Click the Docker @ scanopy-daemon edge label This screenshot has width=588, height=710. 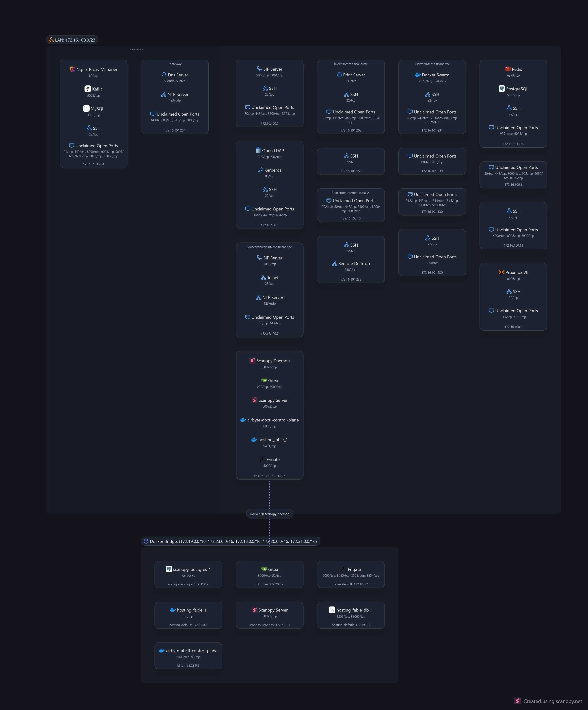pyautogui.click(x=269, y=514)
